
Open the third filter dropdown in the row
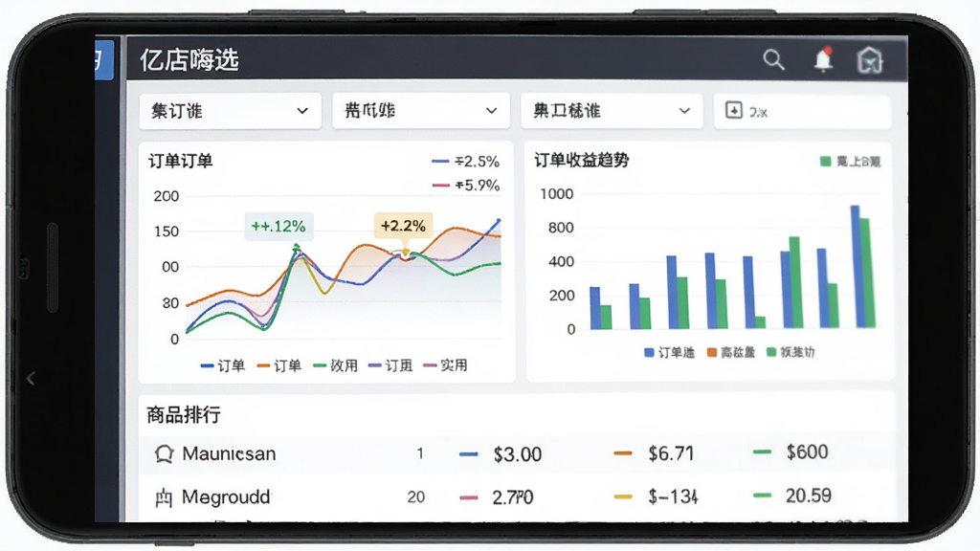coord(612,111)
